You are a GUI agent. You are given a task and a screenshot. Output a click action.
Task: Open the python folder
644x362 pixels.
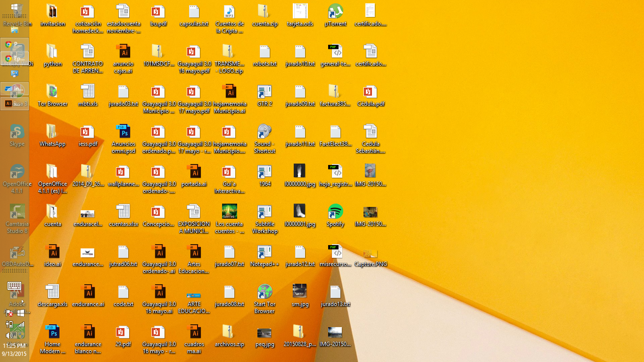point(53,55)
